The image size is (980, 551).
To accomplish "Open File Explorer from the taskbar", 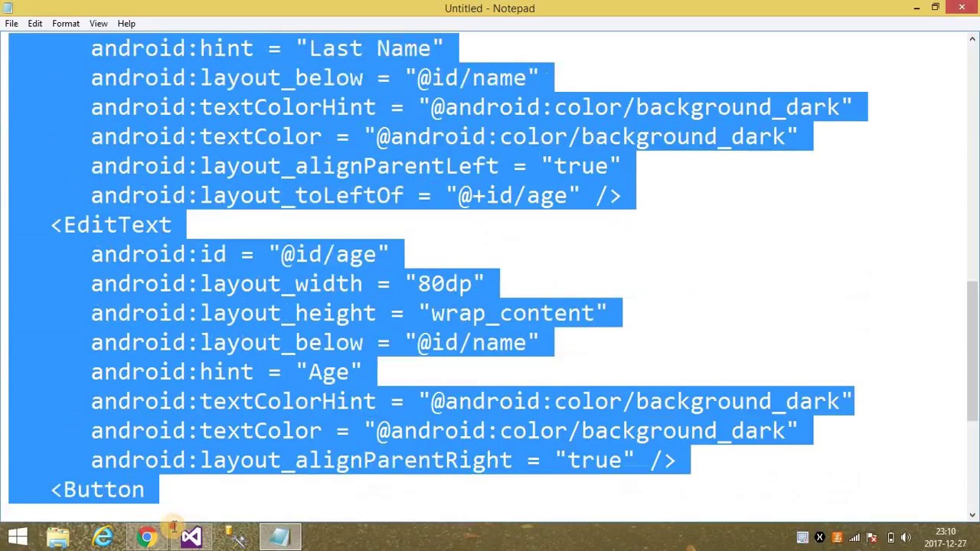I will click(57, 537).
